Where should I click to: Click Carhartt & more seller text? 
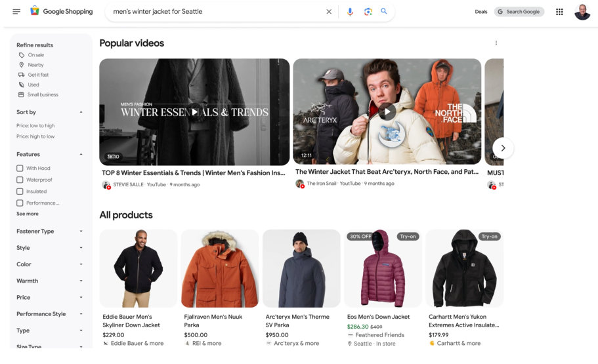(458, 344)
